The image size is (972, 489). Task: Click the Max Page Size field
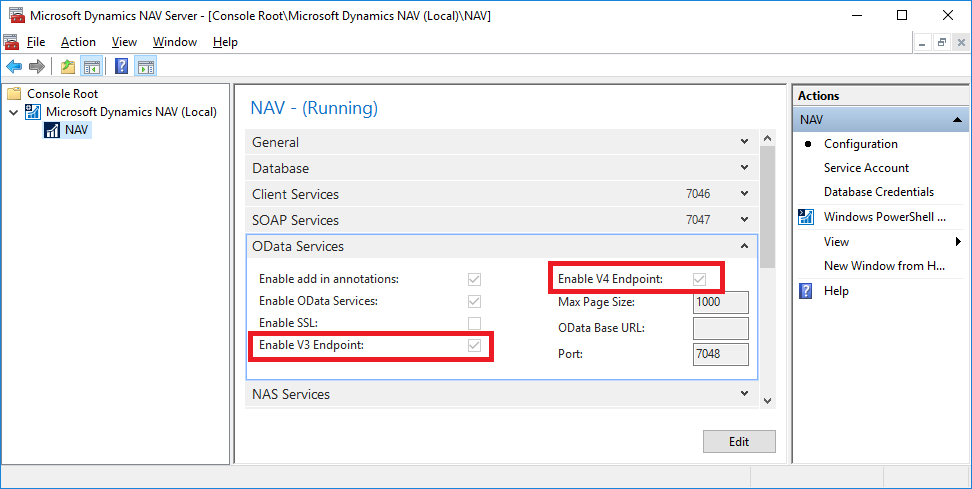pyautogui.click(x=720, y=302)
